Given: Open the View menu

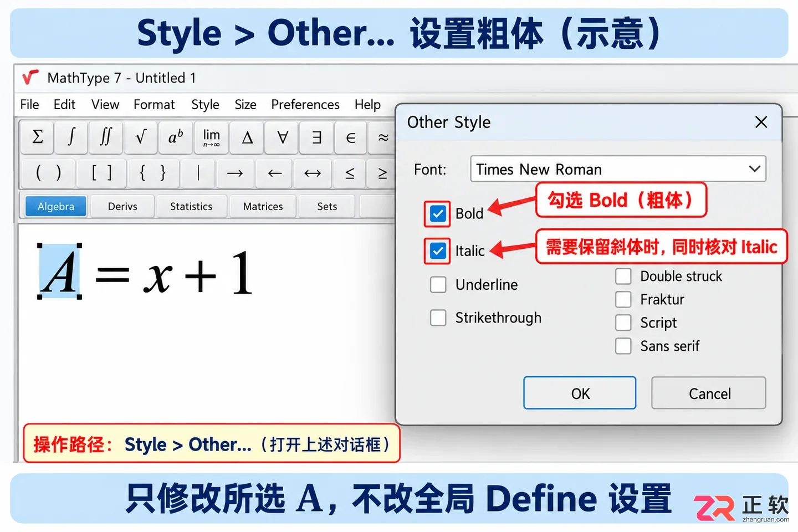Looking at the screenshot, I should (105, 104).
